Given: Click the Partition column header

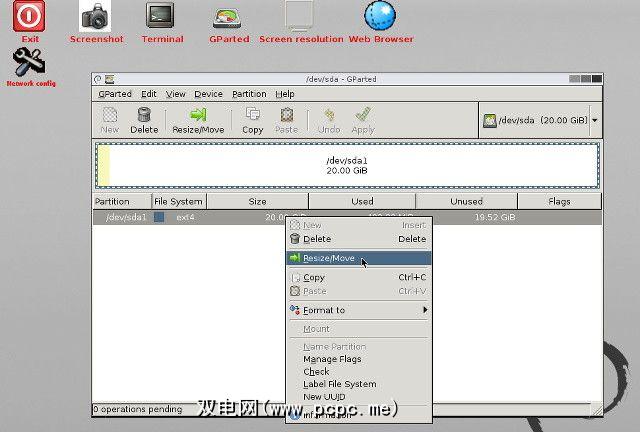Looking at the screenshot, I should click(x=122, y=201).
